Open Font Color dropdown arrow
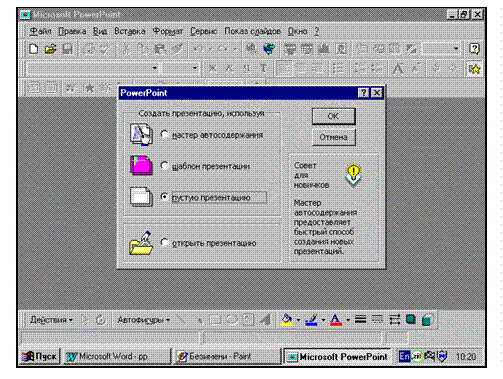The height and width of the screenshot is (379, 503). 348,320
